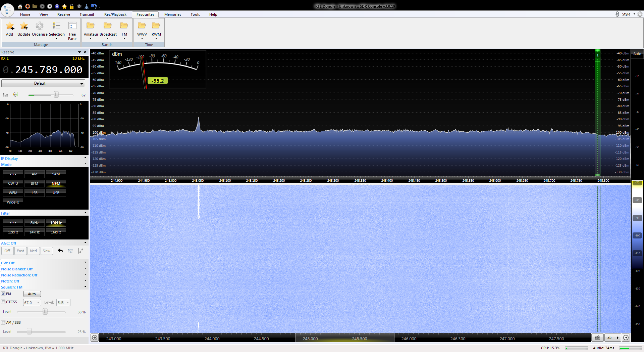Select CW-U demodulation mode
The height and width of the screenshot is (352, 644).
click(x=13, y=183)
